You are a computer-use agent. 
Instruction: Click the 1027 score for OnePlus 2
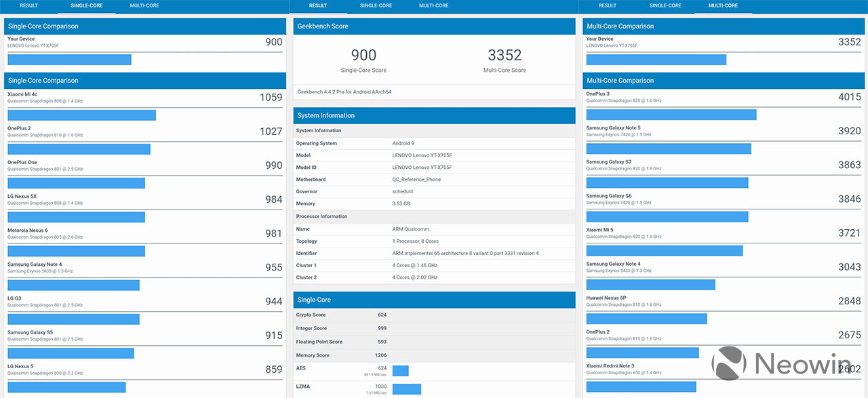click(x=271, y=131)
